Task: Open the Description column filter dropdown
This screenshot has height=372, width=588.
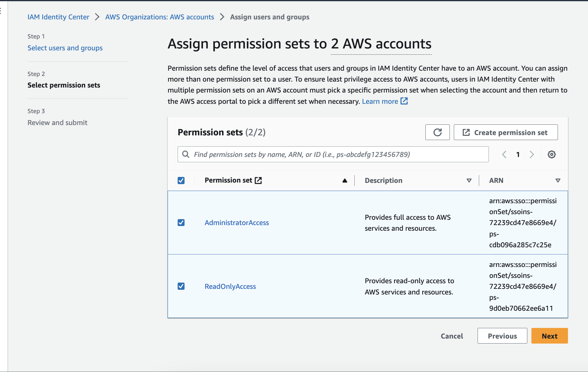Action: coord(468,180)
